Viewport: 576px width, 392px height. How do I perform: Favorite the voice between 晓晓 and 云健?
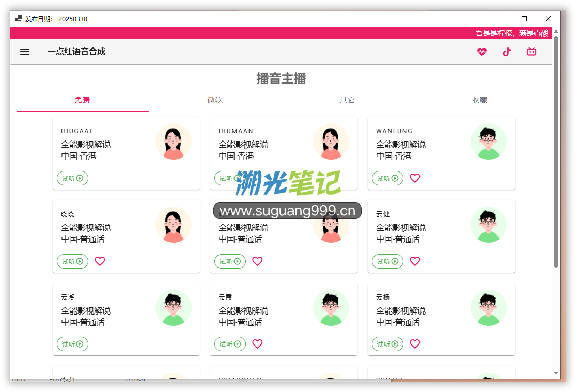coord(257,261)
